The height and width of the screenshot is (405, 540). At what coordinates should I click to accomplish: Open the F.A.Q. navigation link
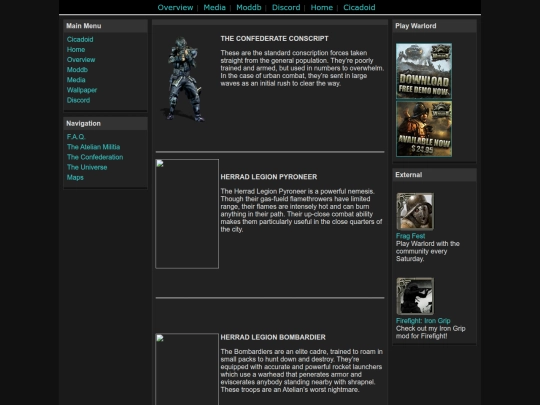pyautogui.click(x=76, y=137)
